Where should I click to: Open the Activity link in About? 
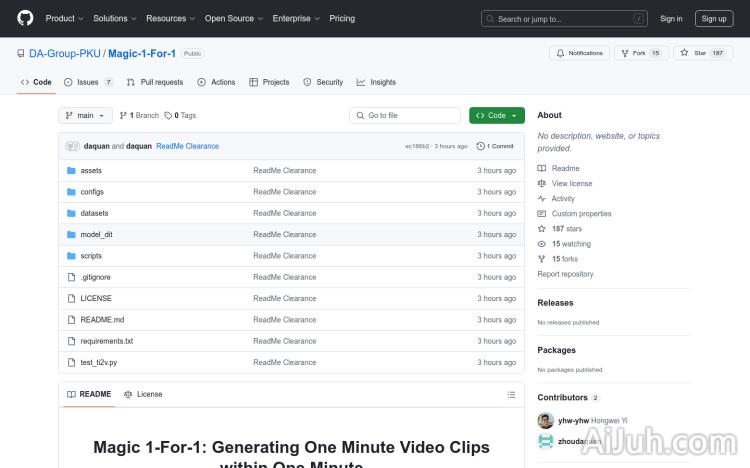click(x=563, y=199)
